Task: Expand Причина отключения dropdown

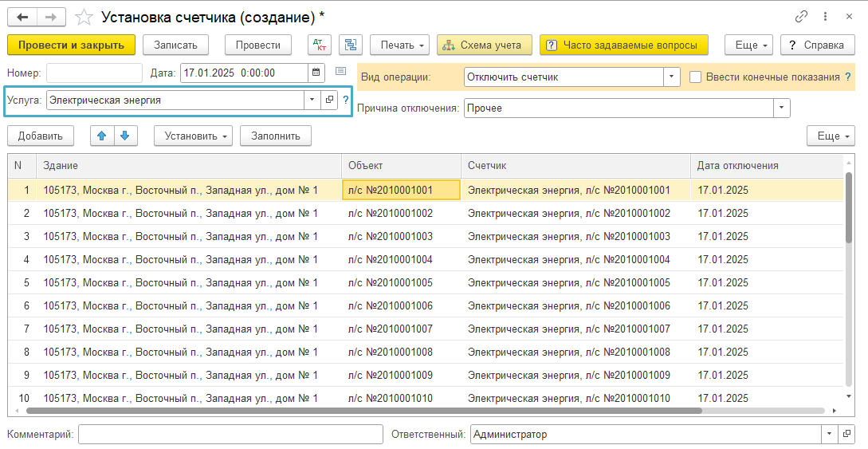Action: [x=782, y=108]
